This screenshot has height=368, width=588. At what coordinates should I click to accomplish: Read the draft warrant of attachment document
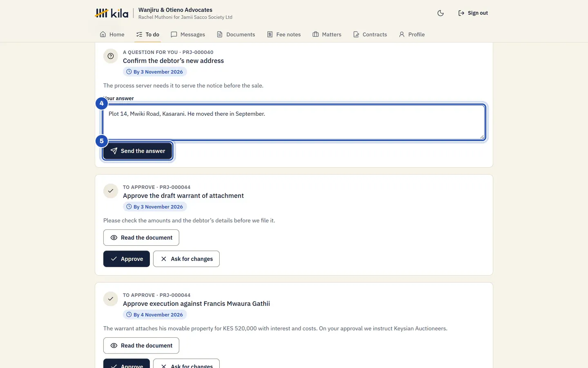141,238
